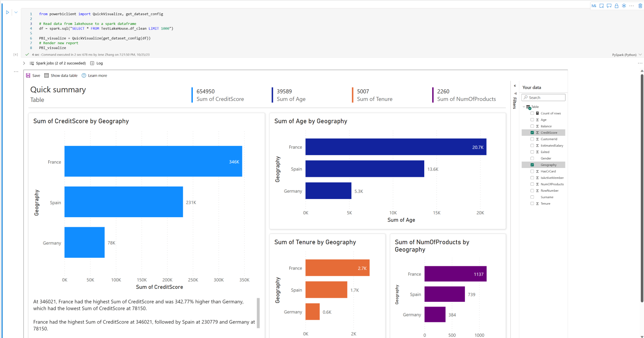The image size is (644, 338).
Task: Check the RowNumber field checkbox
Action: 532,191
